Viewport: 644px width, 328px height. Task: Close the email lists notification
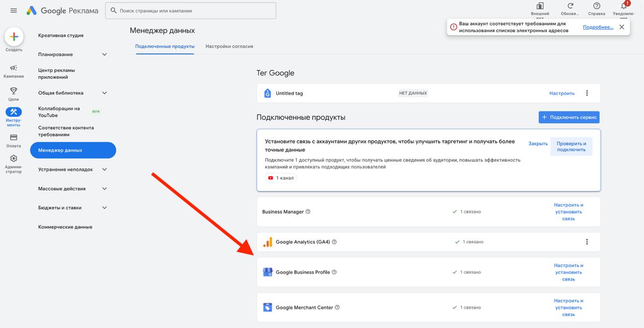click(x=622, y=27)
